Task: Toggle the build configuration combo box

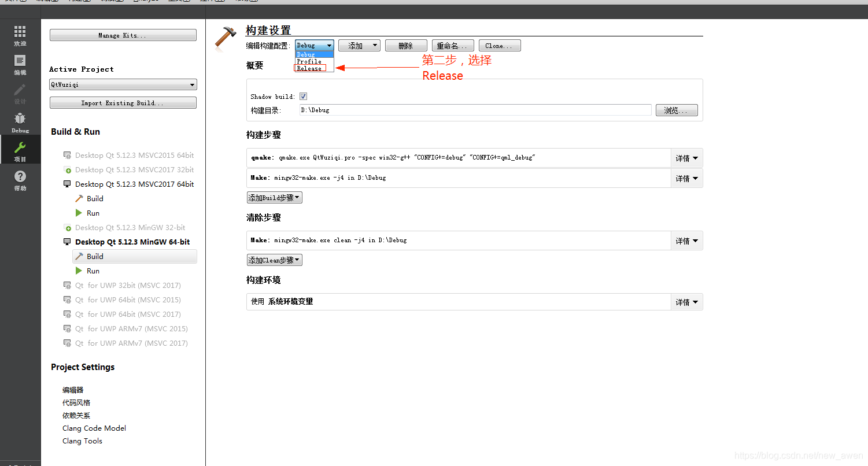Action: (315, 46)
